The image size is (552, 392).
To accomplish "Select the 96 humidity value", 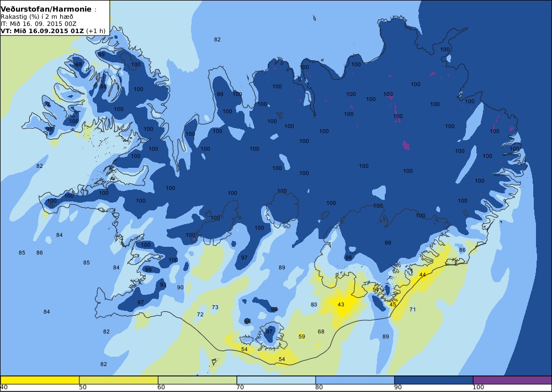I will 348,257.
